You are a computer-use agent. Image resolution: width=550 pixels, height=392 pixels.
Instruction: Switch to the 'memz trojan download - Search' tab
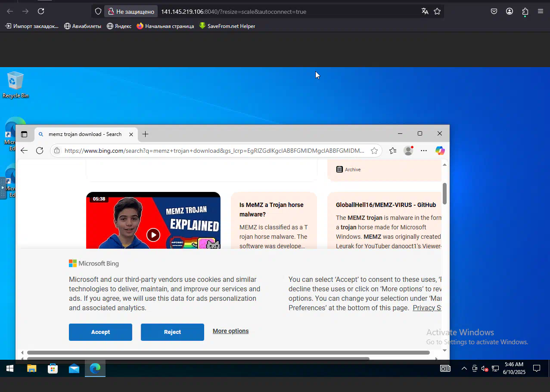coord(85,134)
